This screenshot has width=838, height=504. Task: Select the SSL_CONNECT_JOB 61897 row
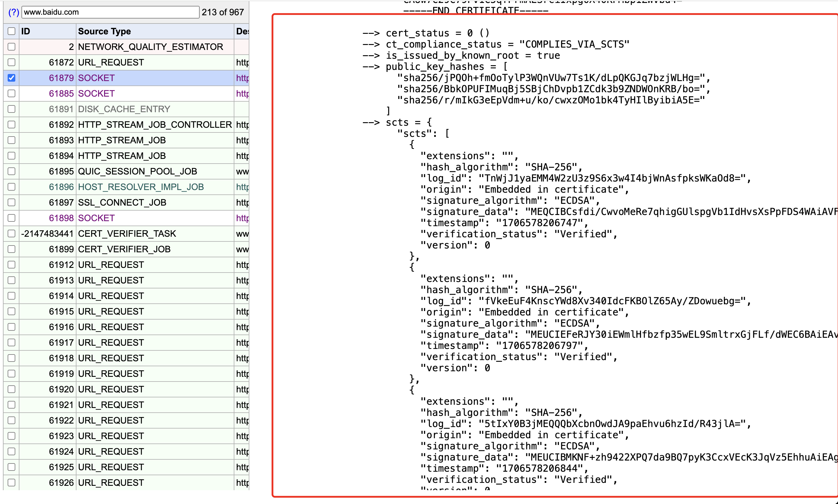(x=122, y=202)
